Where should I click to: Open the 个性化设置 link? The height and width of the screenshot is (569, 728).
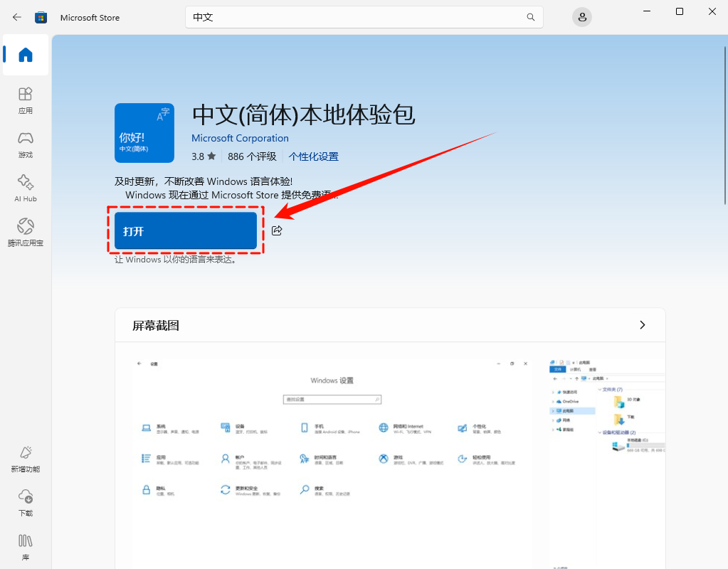313,156
